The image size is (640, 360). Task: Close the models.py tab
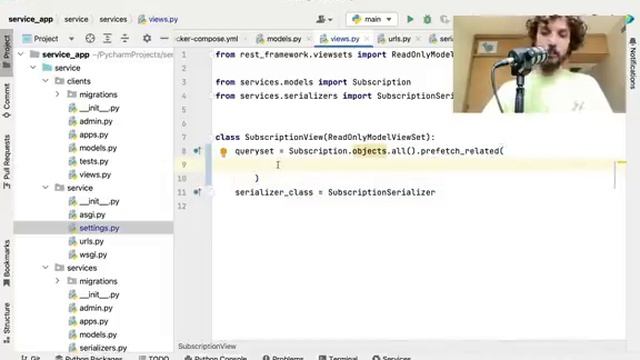tap(309, 39)
